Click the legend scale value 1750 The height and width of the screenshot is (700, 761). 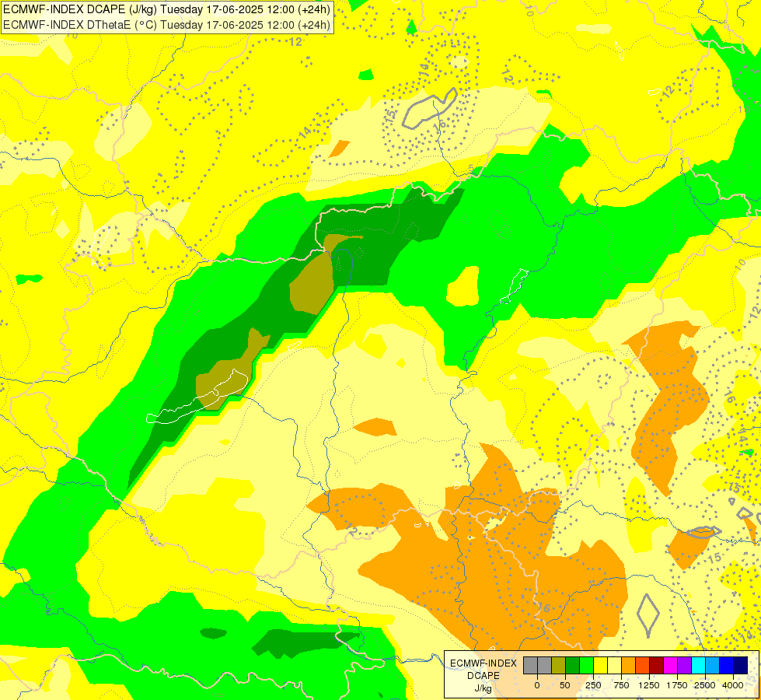tap(677, 685)
